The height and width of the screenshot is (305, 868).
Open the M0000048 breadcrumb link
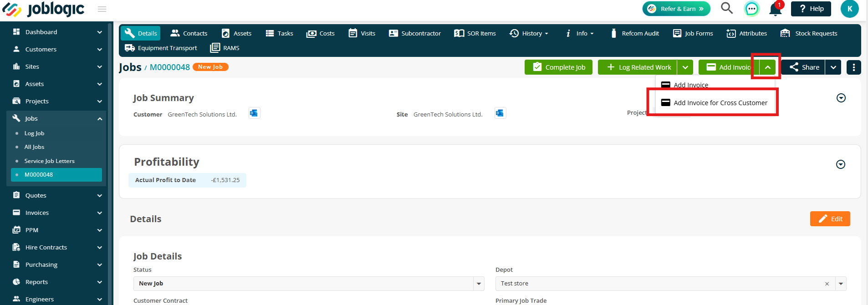170,67
